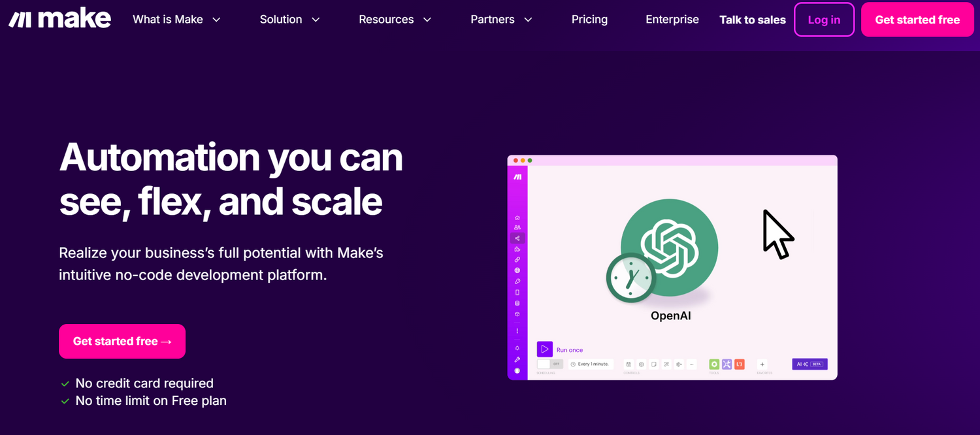Toggle the scheduling OFF switch
980x435 pixels.
pos(549,364)
